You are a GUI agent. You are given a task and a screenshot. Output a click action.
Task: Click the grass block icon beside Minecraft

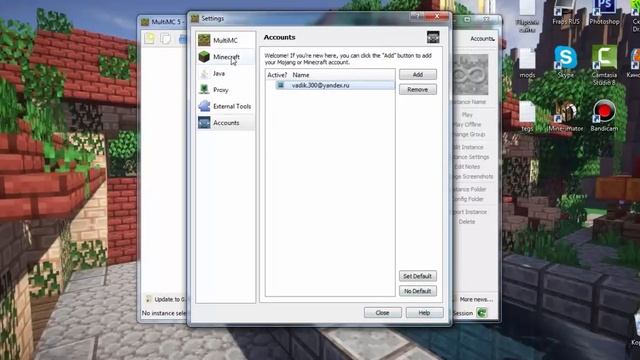coord(204,57)
